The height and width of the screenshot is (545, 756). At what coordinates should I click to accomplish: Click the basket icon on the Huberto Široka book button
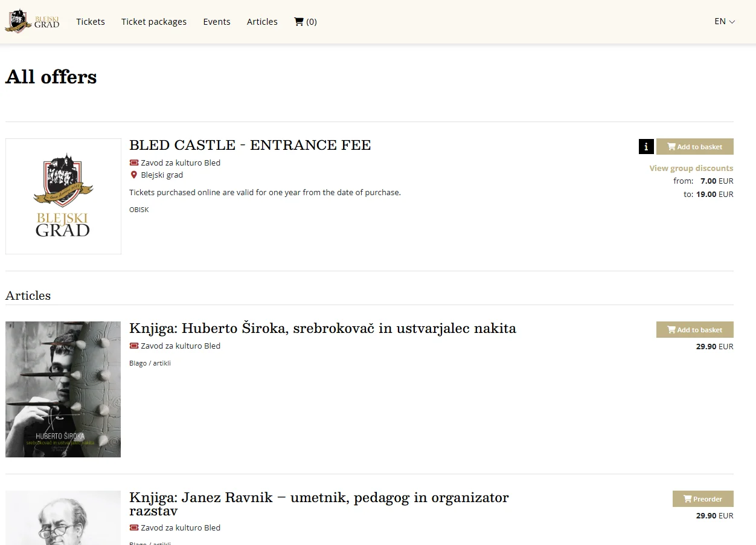coord(670,329)
